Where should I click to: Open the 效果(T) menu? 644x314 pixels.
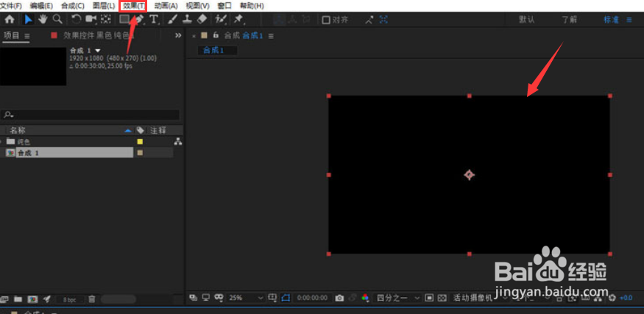[x=133, y=6]
